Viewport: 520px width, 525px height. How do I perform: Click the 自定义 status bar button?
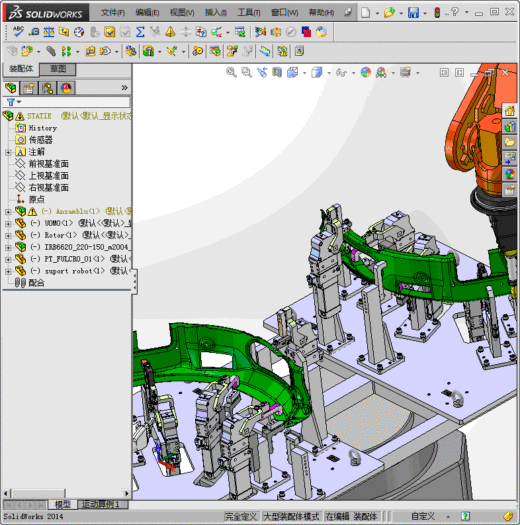click(423, 516)
